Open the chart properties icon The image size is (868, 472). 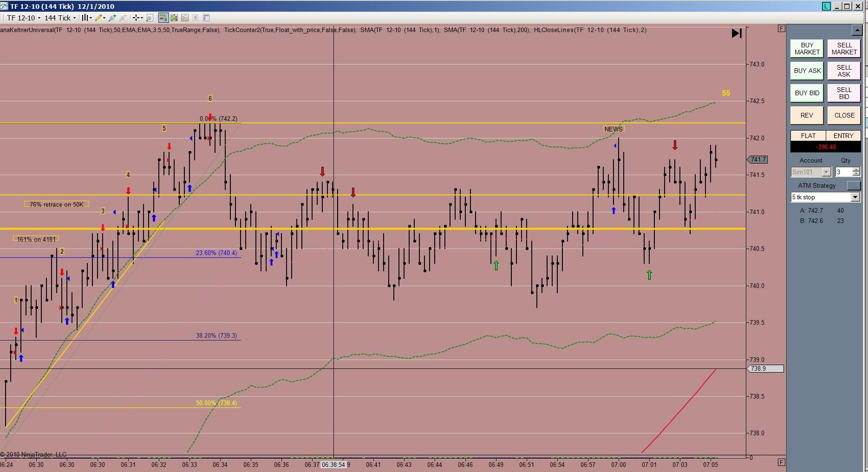[206, 18]
